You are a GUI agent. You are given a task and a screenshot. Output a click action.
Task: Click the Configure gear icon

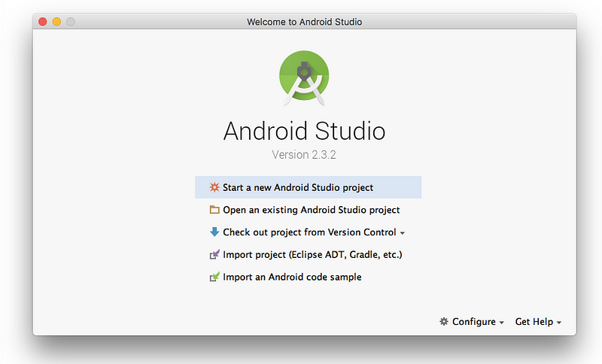[x=444, y=321]
